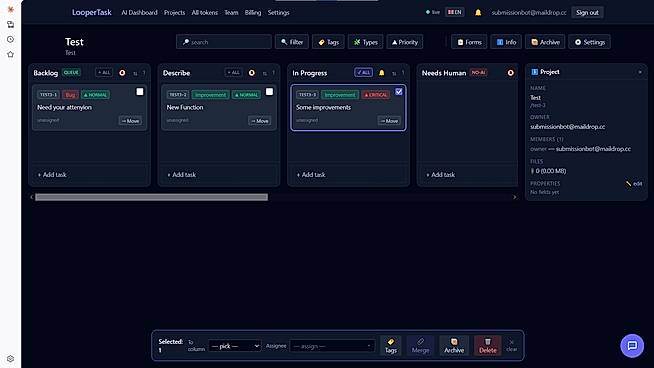
Task: Toggle select ALL in Describe column
Action: [x=233, y=73]
